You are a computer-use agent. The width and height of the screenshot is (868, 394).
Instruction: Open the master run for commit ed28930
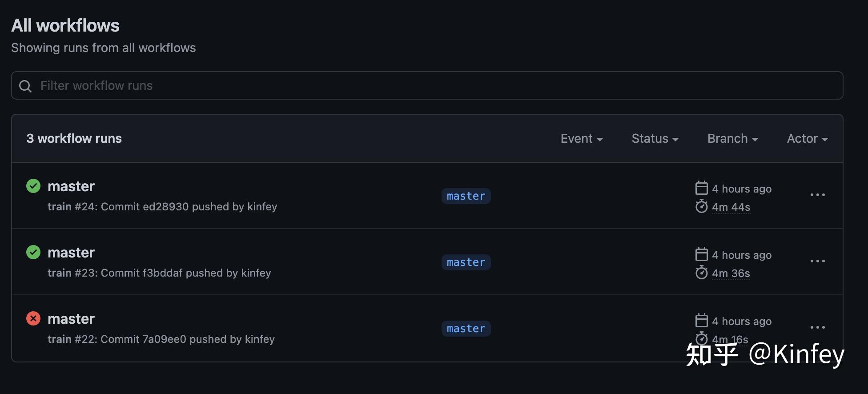coord(71,186)
